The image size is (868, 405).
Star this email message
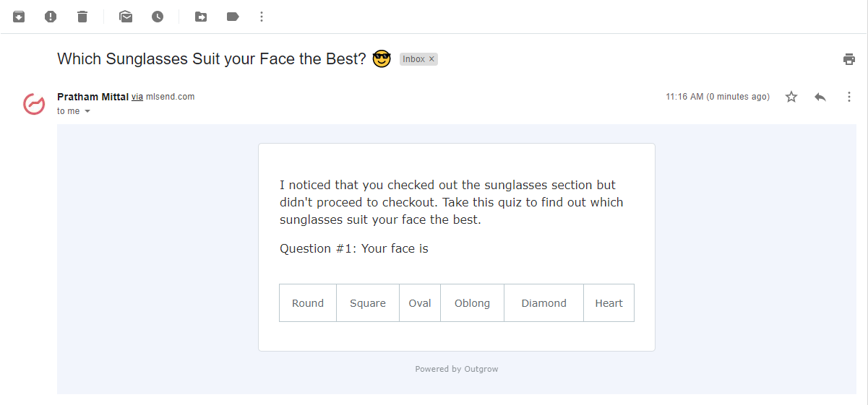(791, 97)
